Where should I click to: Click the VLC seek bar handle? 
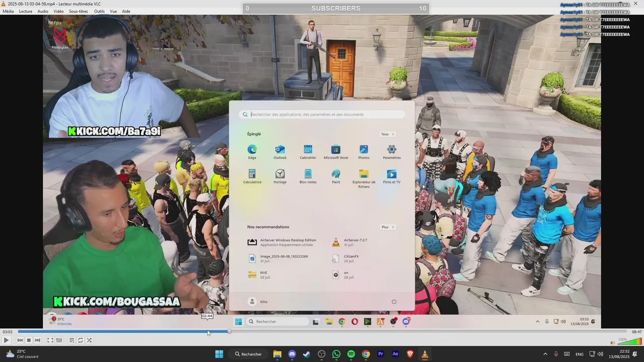click(229, 331)
